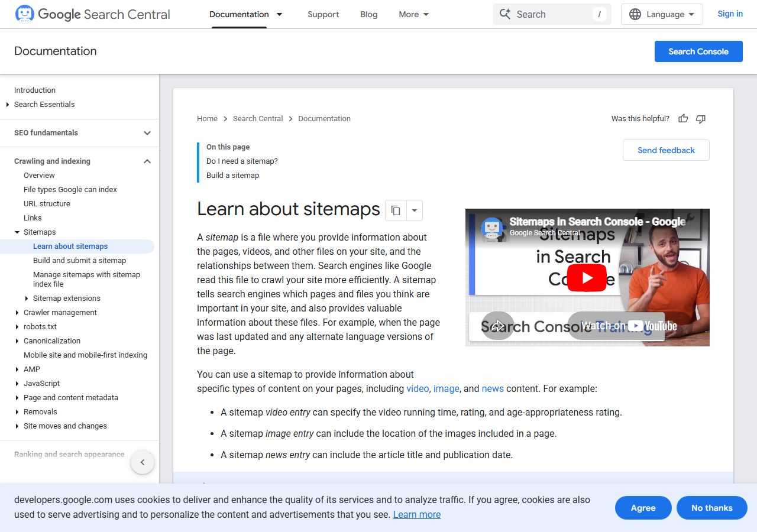The image size is (757, 532).
Task: Click the Documentation breadcrumb link
Action: pos(324,119)
